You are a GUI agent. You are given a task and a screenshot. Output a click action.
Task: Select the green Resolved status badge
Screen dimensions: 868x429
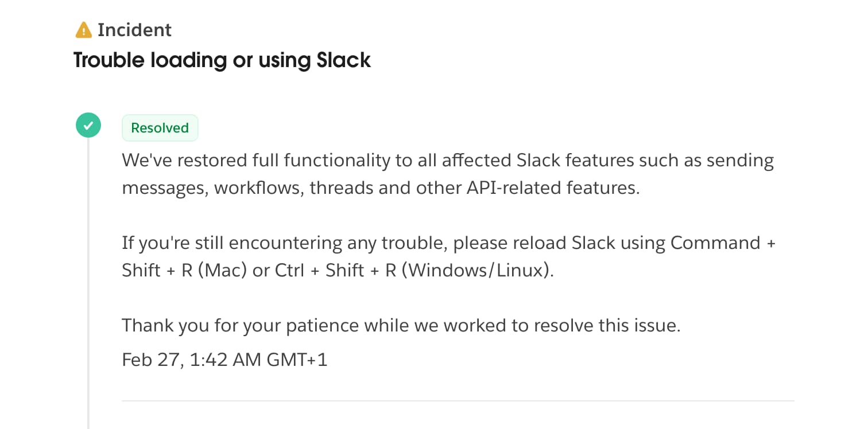[160, 128]
